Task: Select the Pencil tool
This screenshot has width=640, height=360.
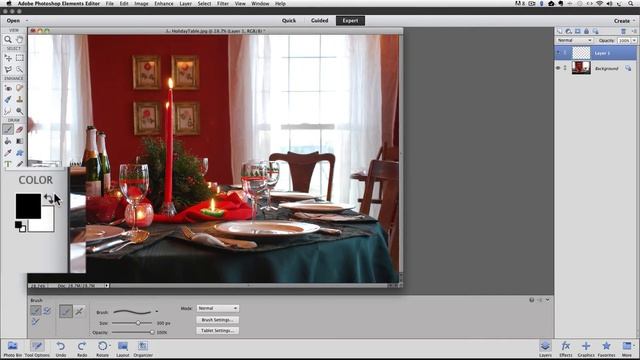Action: pyautogui.click(x=20, y=164)
